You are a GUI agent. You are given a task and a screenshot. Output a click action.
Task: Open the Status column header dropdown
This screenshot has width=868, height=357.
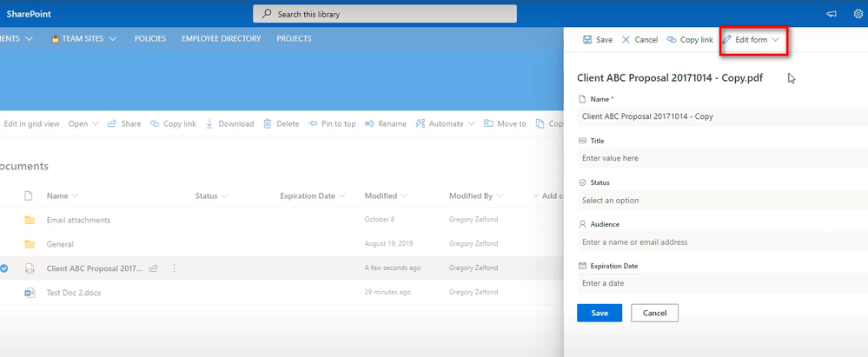211,196
